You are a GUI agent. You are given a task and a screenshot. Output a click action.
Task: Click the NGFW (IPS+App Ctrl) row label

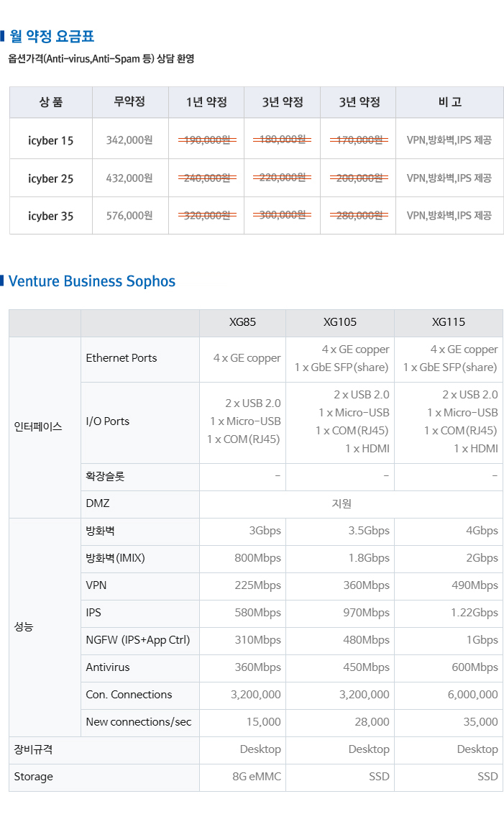point(138,640)
